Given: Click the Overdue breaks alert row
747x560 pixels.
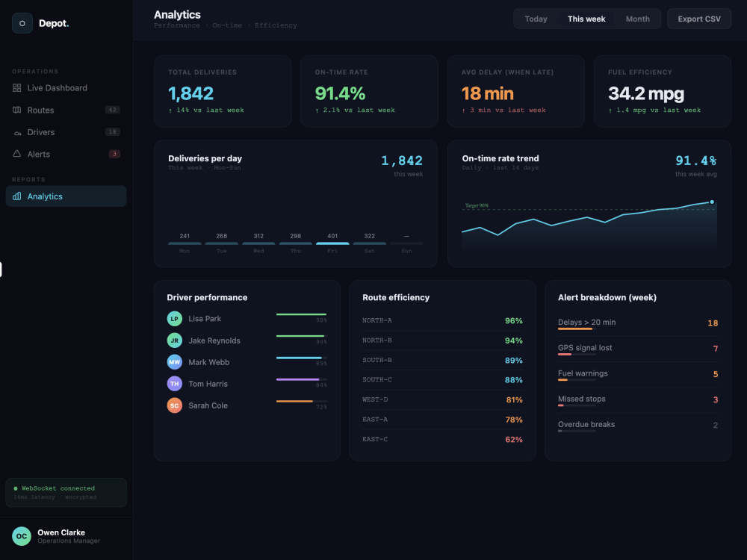Looking at the screenshot, I should click(x=638, y=426).
